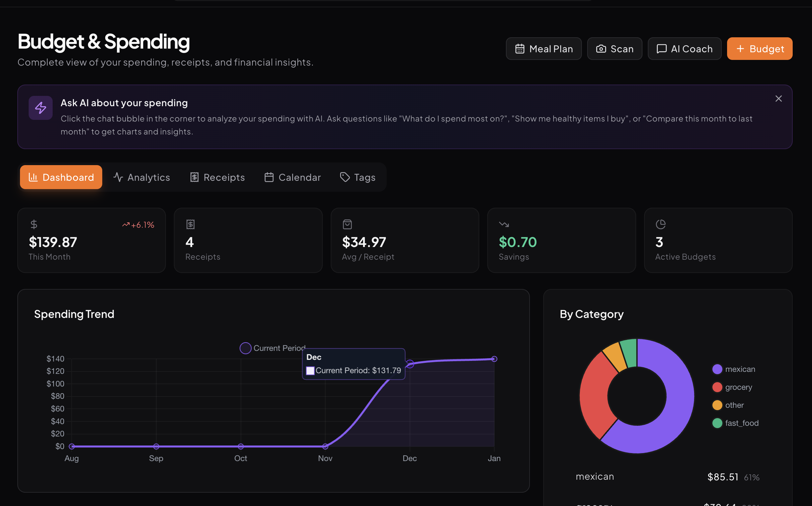Dismiss the Ask AI banner

[778, 99]
